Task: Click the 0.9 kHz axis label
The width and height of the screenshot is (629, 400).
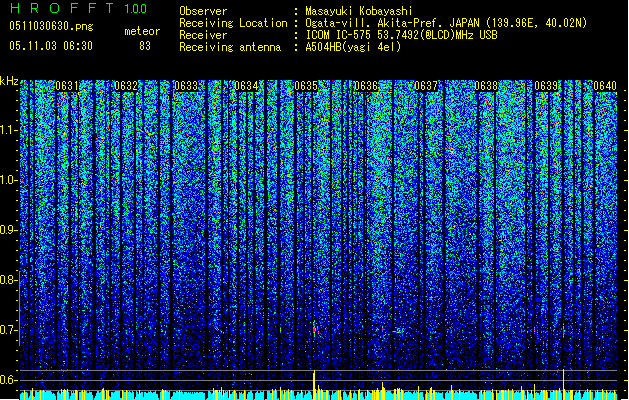Action: (9, 230)
